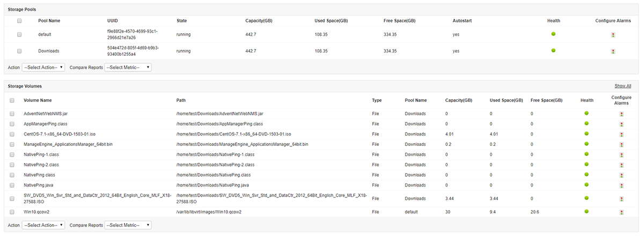This screenshot has width=644, height=237.
Task: Select the default storage pool checkbox
Action: 19,34
